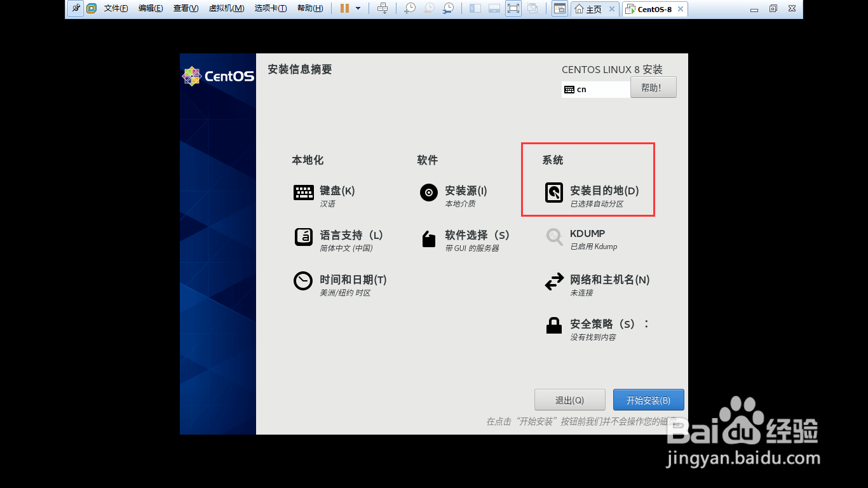Click the 安装信息摘要 heading text
868x488 pixels.
[x=300, y=69]
